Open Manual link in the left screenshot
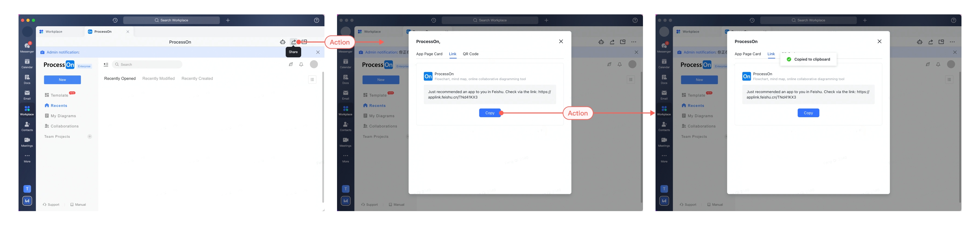 coord(78,205)
